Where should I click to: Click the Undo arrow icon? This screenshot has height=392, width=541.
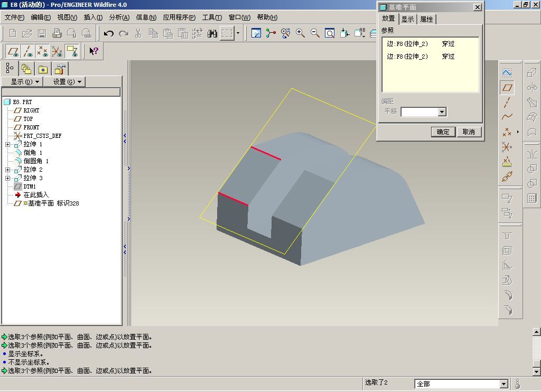click(x=109, y=33)
